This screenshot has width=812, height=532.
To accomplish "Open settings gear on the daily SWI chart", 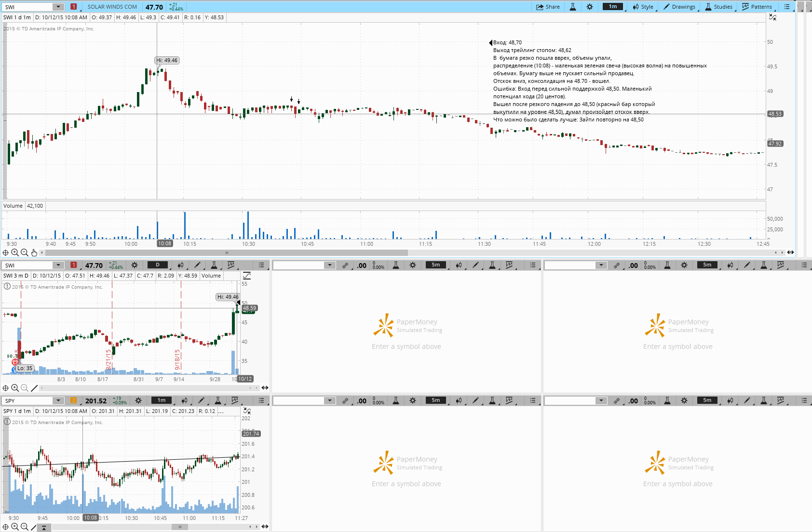I will pyautogui.click(x=135, y=265).
